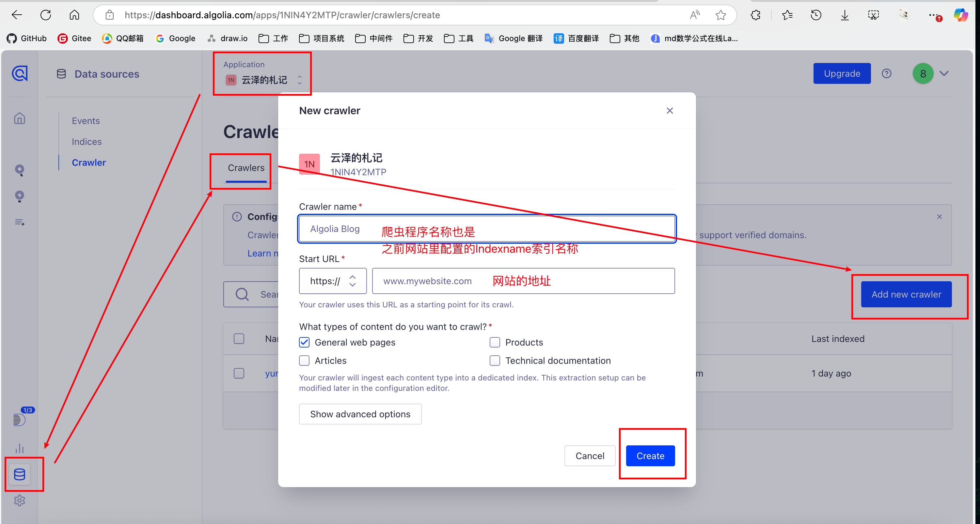The height and width of the screenshot is (524, 980).
Task: Open the 工具 bookmarks folder
Action: pos(458,39)
